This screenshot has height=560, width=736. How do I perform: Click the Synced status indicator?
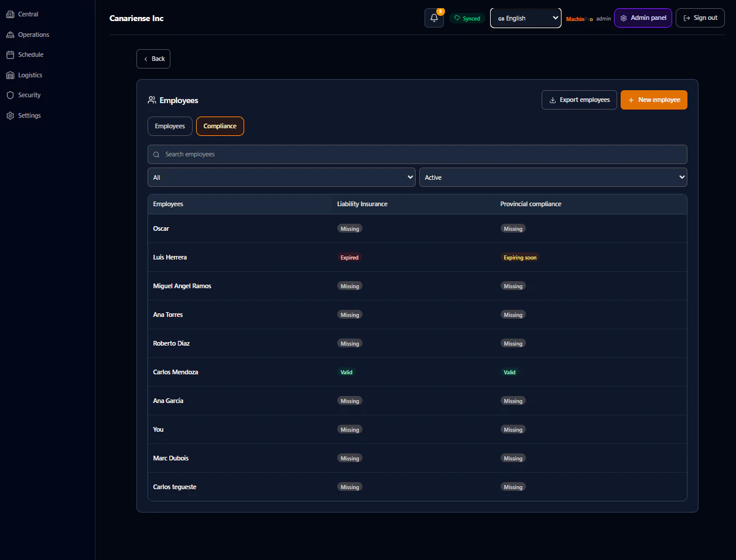(467, 18)
